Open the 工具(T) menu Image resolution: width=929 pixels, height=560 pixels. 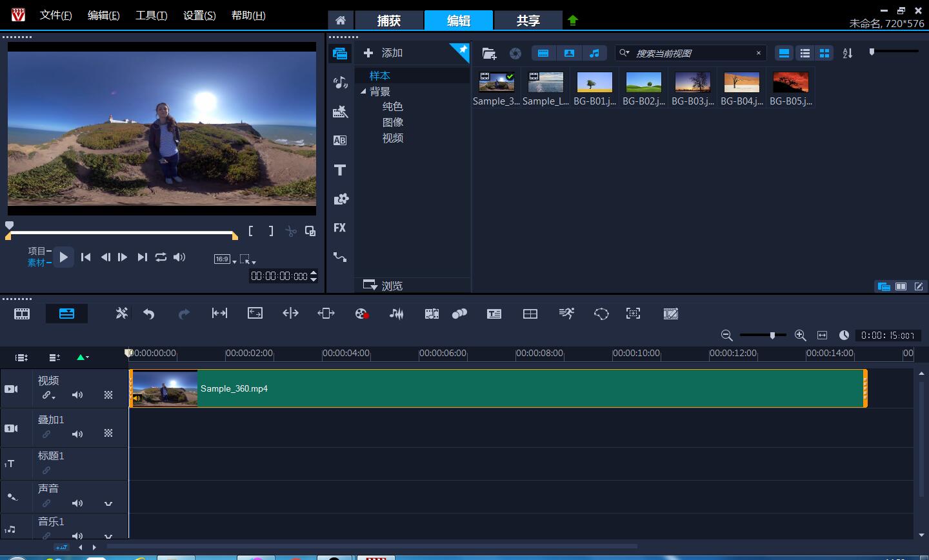152,15
